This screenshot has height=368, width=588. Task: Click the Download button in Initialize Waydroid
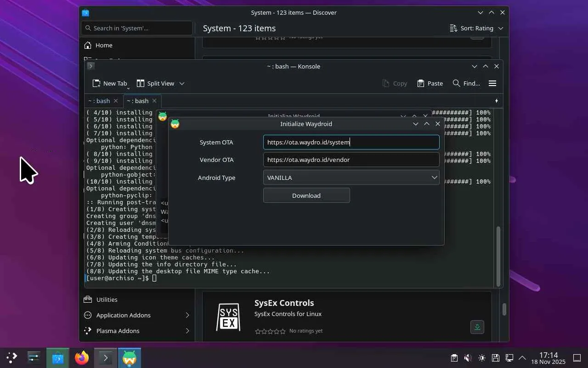(306, 195)
